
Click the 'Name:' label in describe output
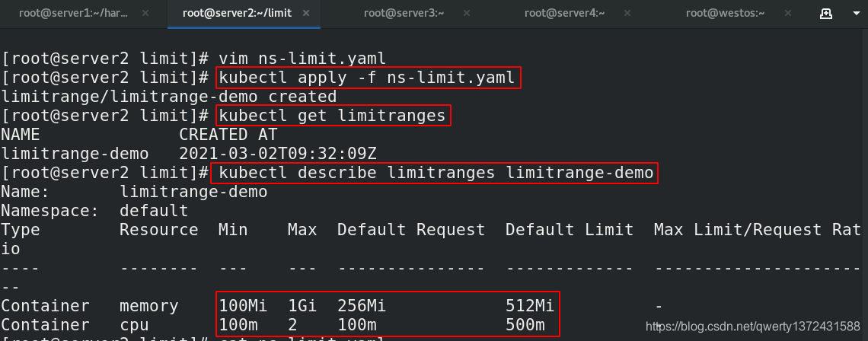(x=25, y=192)
